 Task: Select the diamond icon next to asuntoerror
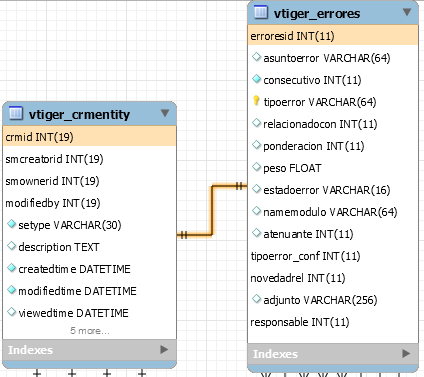click(x=256, y=57)
